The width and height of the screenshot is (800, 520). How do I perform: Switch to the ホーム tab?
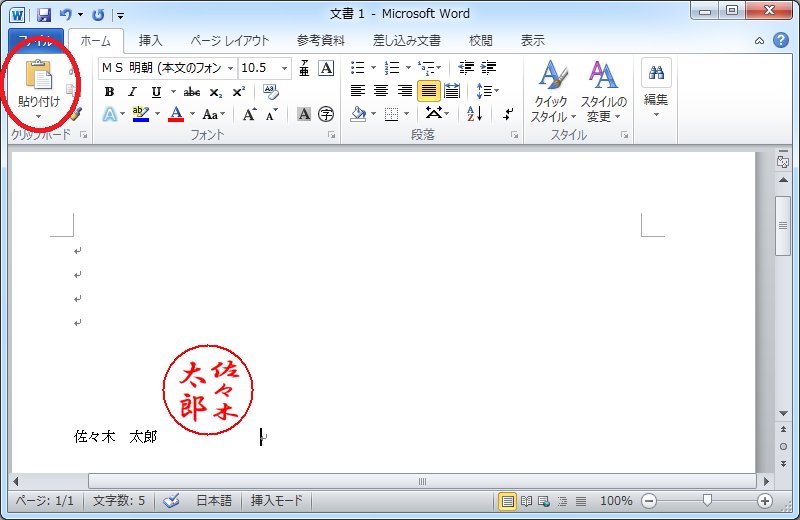point(95,41)
